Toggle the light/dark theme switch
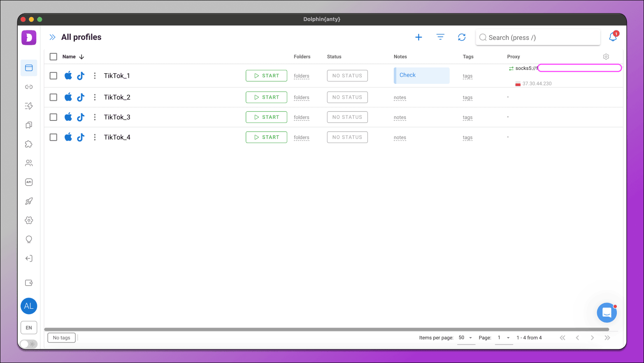This screenshot has height=363, width=644. [x=28, y=344]
